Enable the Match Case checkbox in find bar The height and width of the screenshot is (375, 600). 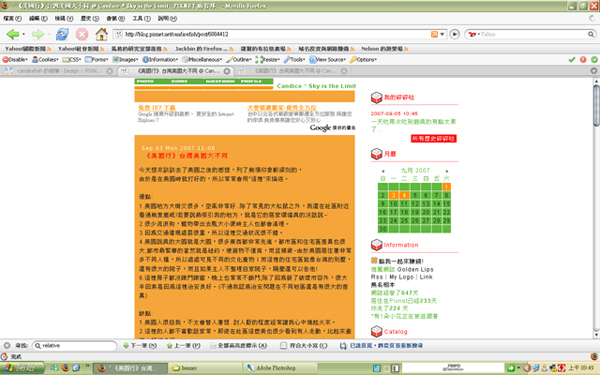click(303, 346)
